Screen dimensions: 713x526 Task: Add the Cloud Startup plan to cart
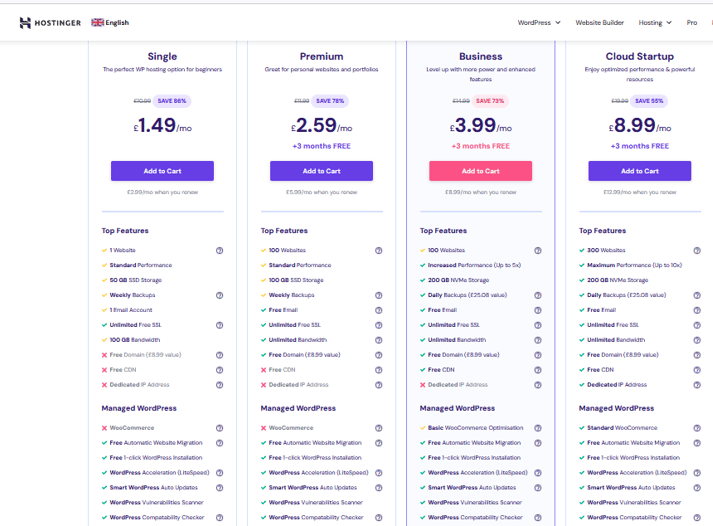tap(640, 171)
